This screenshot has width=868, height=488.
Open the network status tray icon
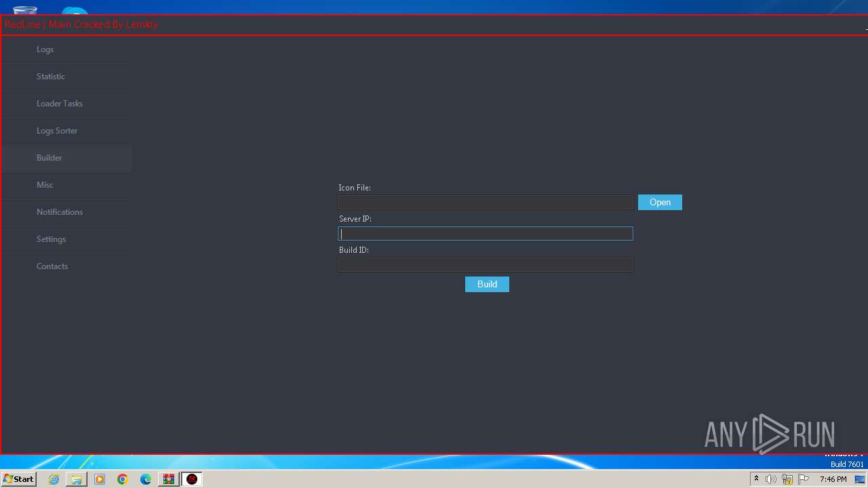(x=787, y=479)
